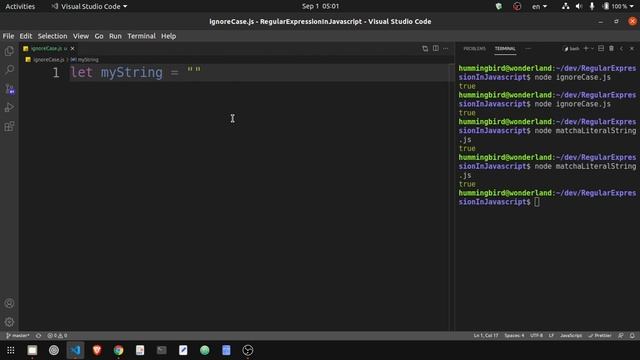The width and height of the screenshot is (640, 360).
Task: Kill the terminal with the trash icon
Action: click(611, 49)
